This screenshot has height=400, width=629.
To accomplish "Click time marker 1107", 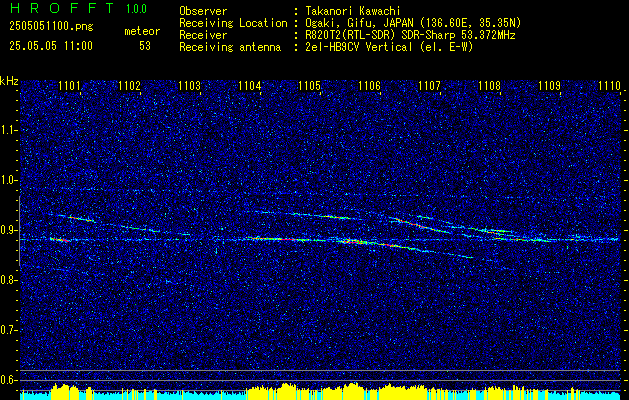I will point(429,86).
